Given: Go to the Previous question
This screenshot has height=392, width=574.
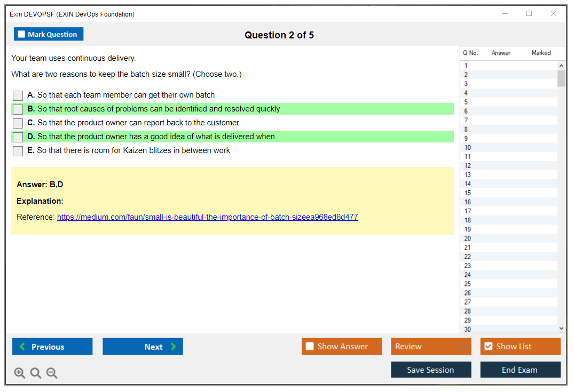Looking at the screenshot, I should pos(52,347).
